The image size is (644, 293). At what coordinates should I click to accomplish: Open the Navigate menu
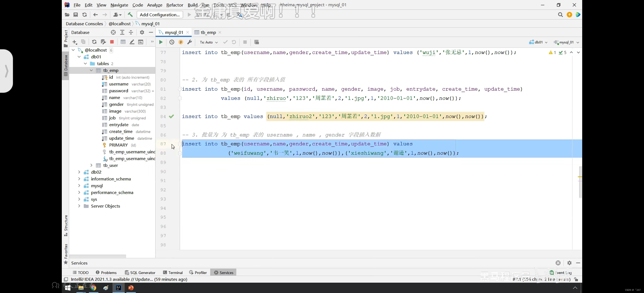pos(119,5)
